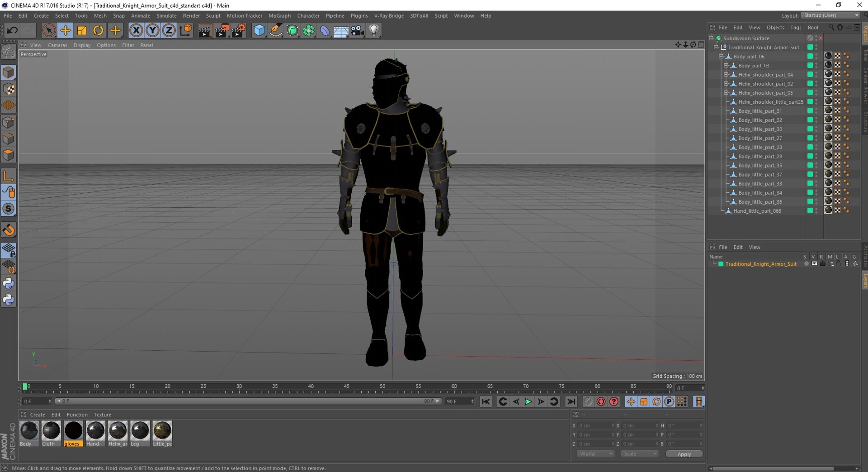
Task: Render the active view clapperboard icon
Action: point(205,30)
